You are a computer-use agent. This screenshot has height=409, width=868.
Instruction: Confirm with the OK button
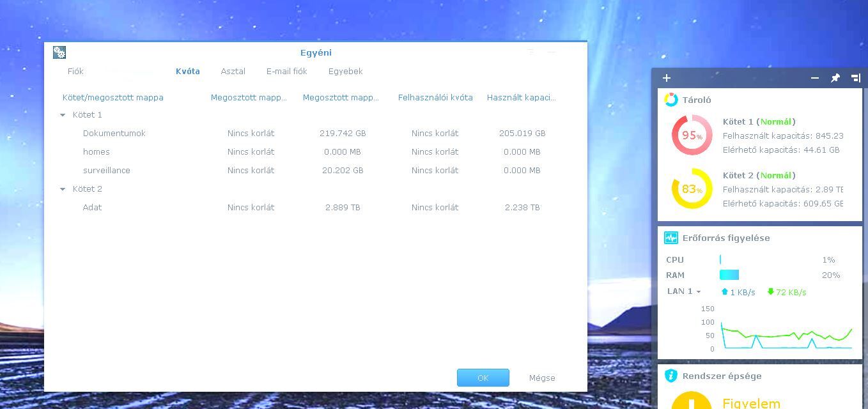tap(483, 378)
